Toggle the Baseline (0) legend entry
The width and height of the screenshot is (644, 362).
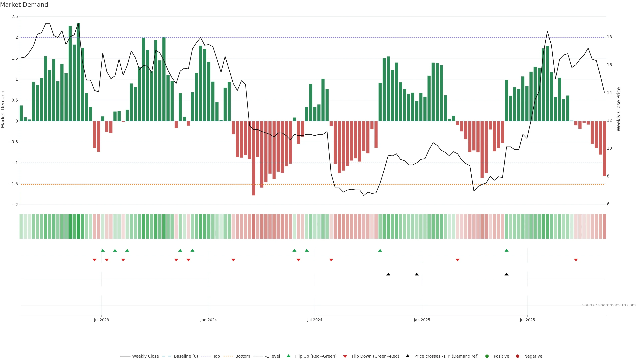[186, 356]
